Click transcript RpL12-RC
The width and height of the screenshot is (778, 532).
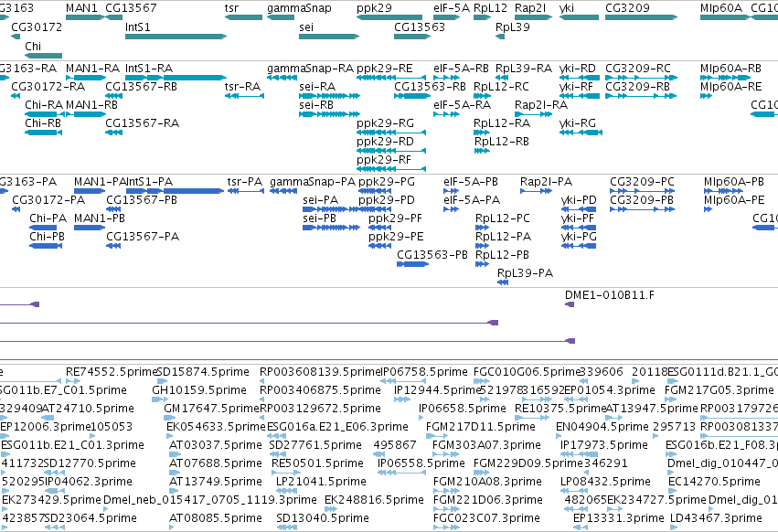click(x=482, y=96)
